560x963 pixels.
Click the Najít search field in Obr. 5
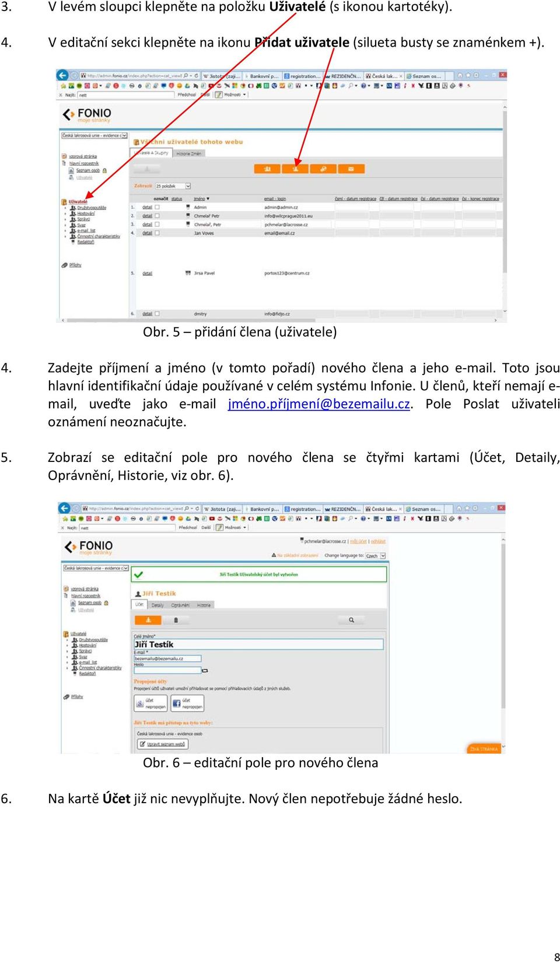(126, 94)
